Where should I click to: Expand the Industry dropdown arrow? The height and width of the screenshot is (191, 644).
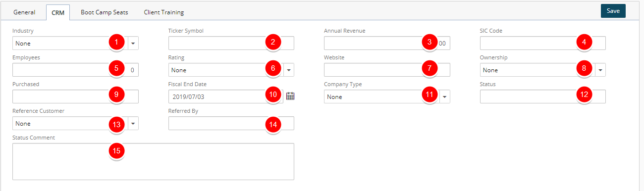tap(133, 44)
